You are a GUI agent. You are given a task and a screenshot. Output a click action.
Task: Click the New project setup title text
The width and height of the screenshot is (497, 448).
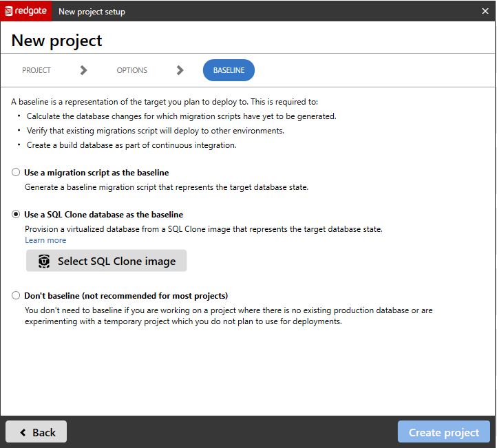click(92, 12)
